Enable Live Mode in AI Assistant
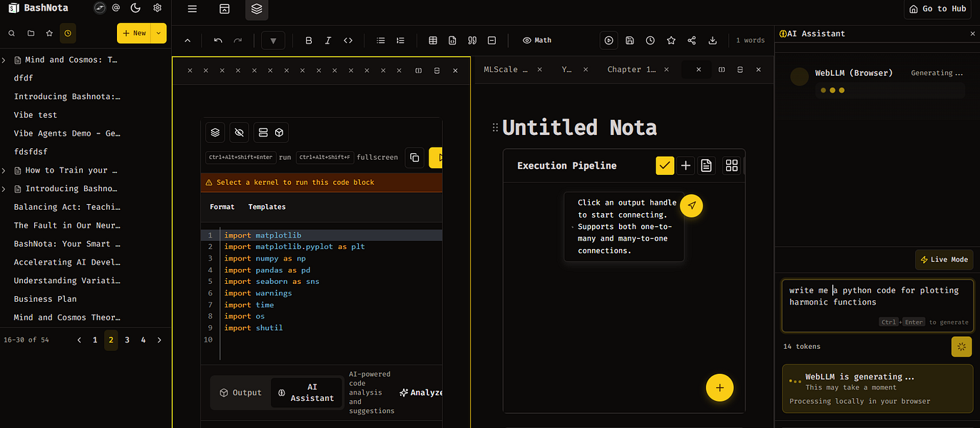Image resolution: width=980 pixels, height=428 pixels. 944,260
